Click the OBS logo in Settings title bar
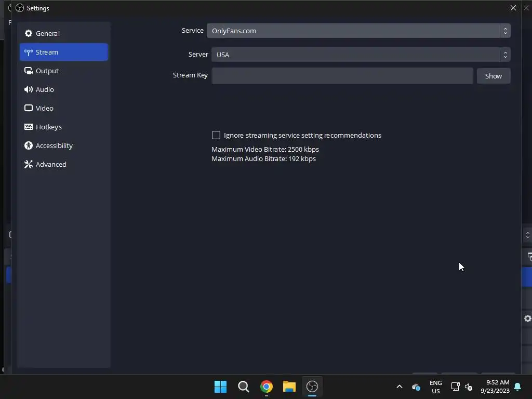The width and height of the screenshot is (532, 399). pyautogui.click(x=20, y=8)
